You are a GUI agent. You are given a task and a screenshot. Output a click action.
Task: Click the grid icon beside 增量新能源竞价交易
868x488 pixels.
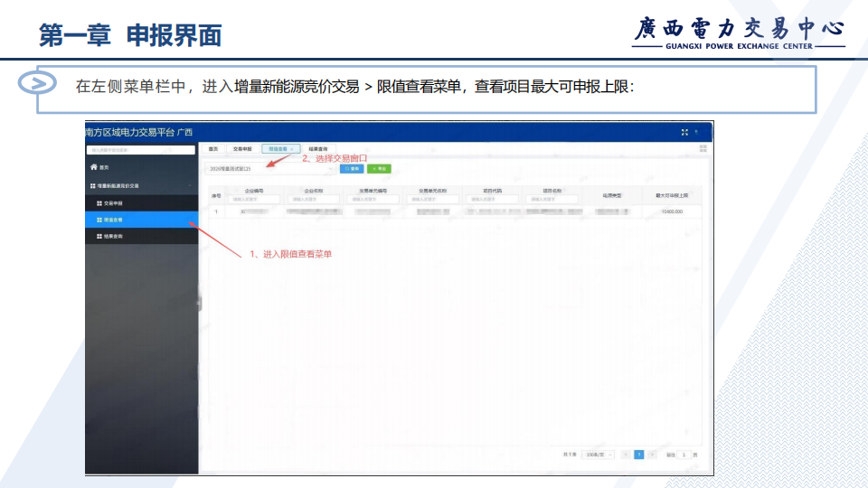click(92, 186)
